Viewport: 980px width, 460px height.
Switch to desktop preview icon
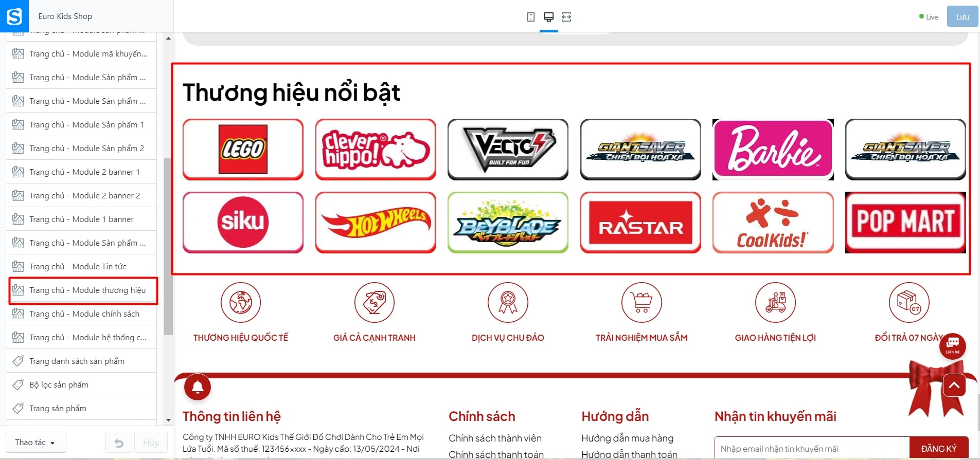[549, 17]
